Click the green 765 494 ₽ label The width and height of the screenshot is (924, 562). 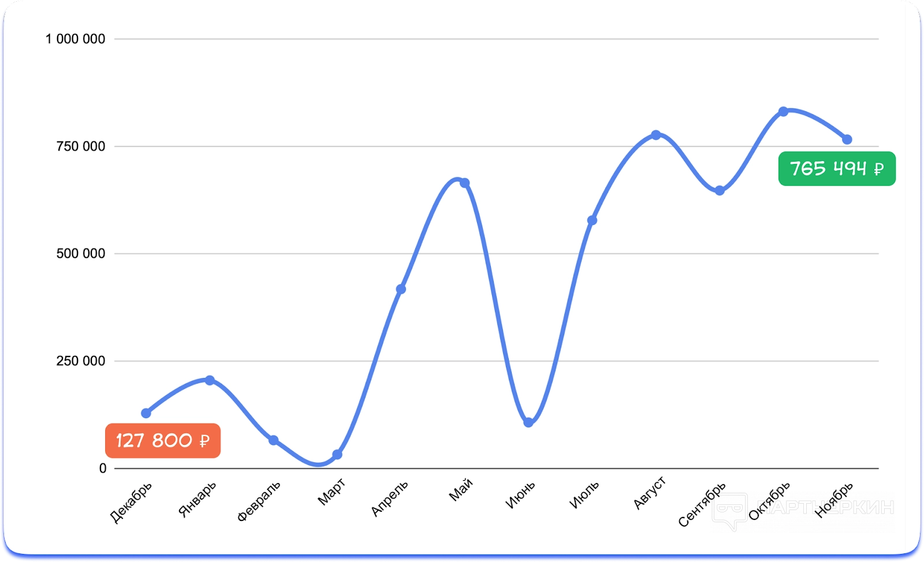(x=837, y=168)
